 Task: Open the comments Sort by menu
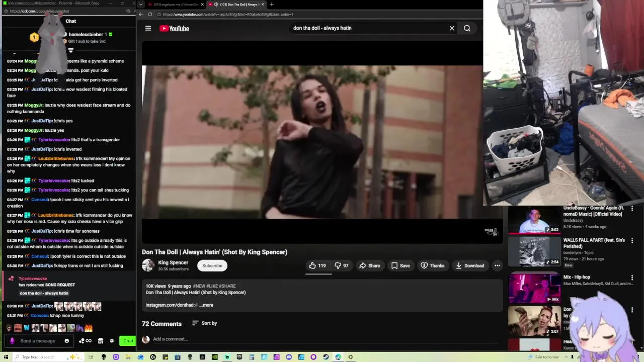[x=205, y=323]
